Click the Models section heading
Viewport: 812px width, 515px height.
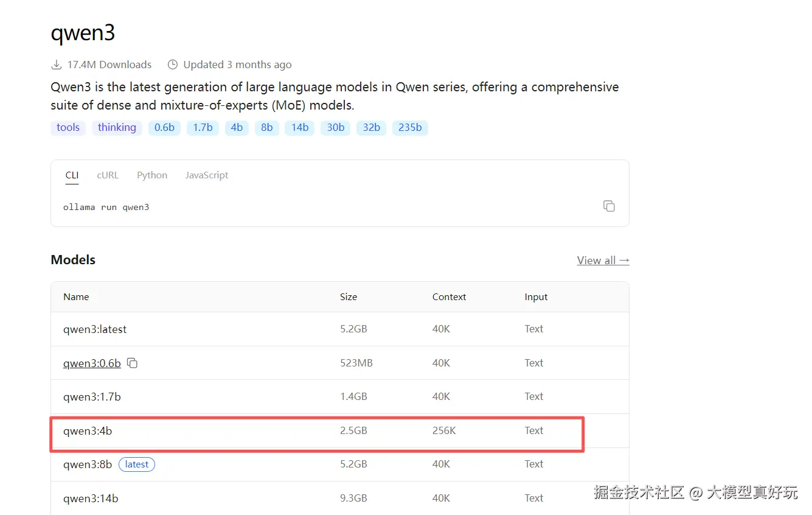tap(73, 260)
